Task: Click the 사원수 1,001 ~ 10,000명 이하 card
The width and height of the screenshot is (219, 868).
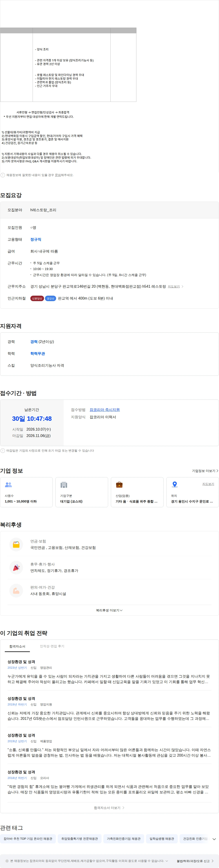Action: (26, 492)
